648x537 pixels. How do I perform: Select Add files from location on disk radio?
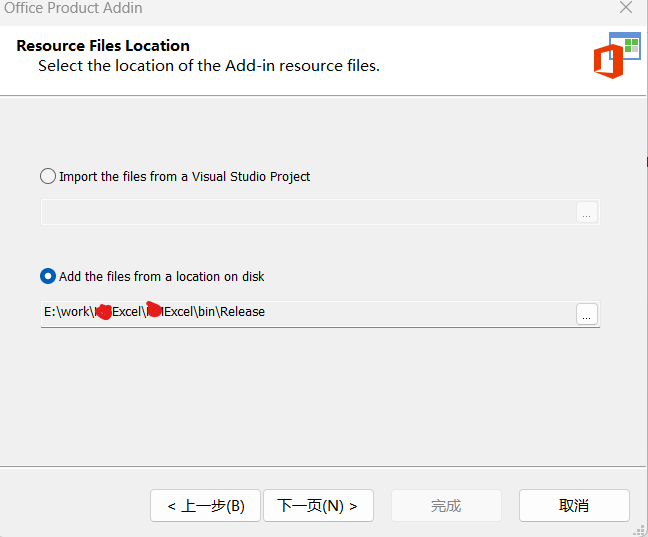[x=48, y=276]
